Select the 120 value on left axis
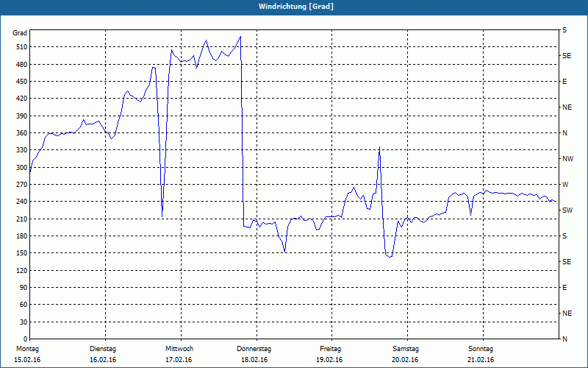The image size is (588, 368). pos(21,270)
